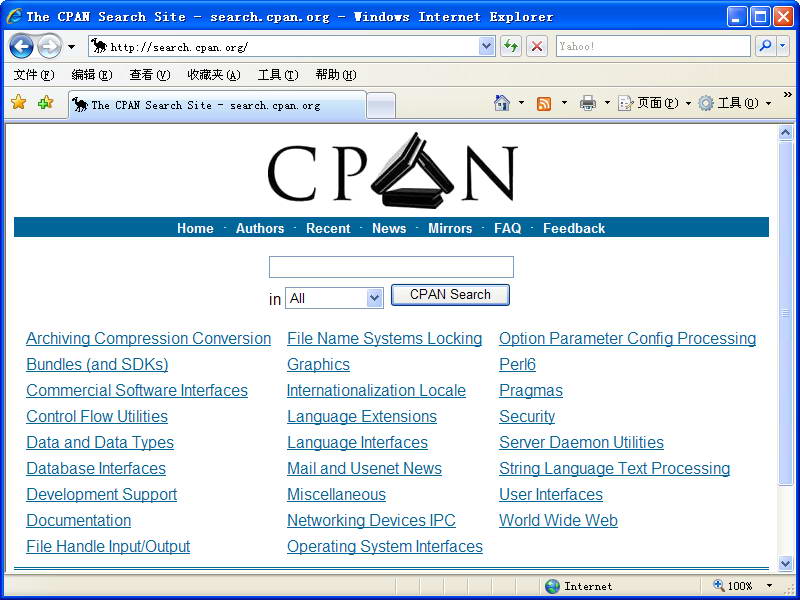Show more toolbar items chevron
This screenshot has width=800, height=600.
(x=787, y=95)
